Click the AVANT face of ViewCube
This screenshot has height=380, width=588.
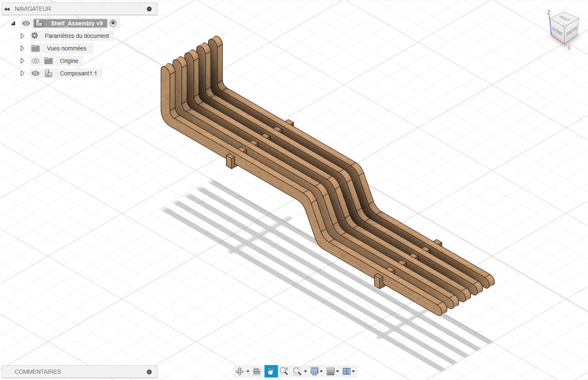click(x=557, y=31)
